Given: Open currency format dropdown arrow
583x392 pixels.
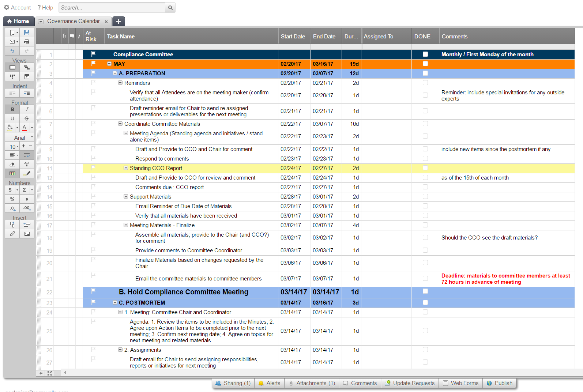Looking at the screenshot, I should (x=17, y=190).
